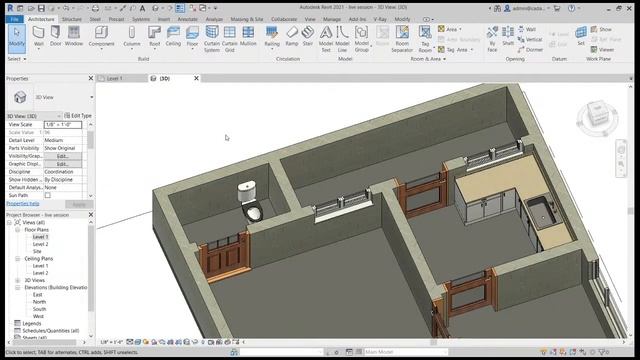Open the File menu
Image resolution: width=640 pixels, height=360 pixels.
15,19
